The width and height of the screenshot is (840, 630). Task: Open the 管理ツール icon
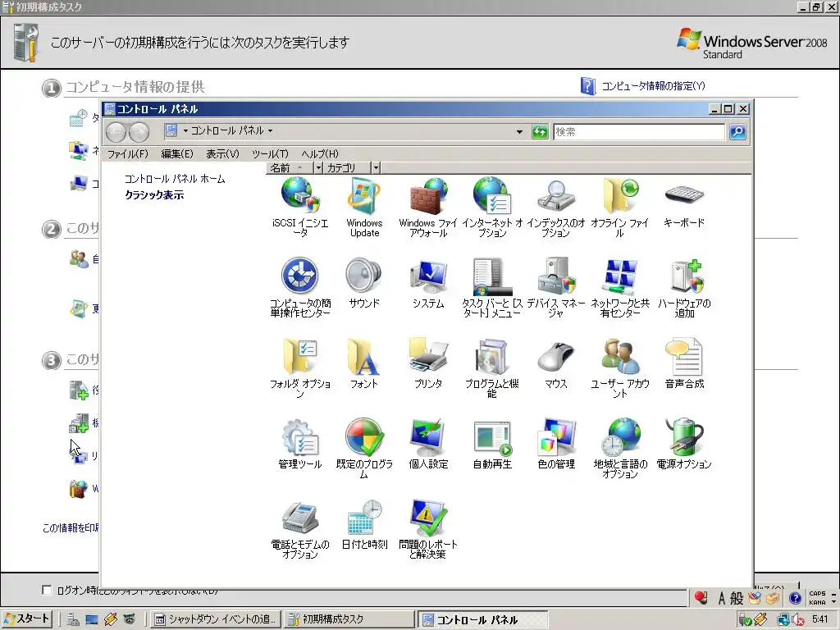300,444
